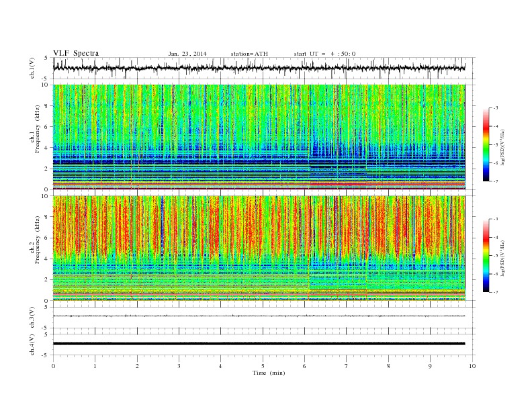The height and width of the screenshot is (411, 532).
Task: Click time-axis tick label '9'
Action: click(430, 366)
